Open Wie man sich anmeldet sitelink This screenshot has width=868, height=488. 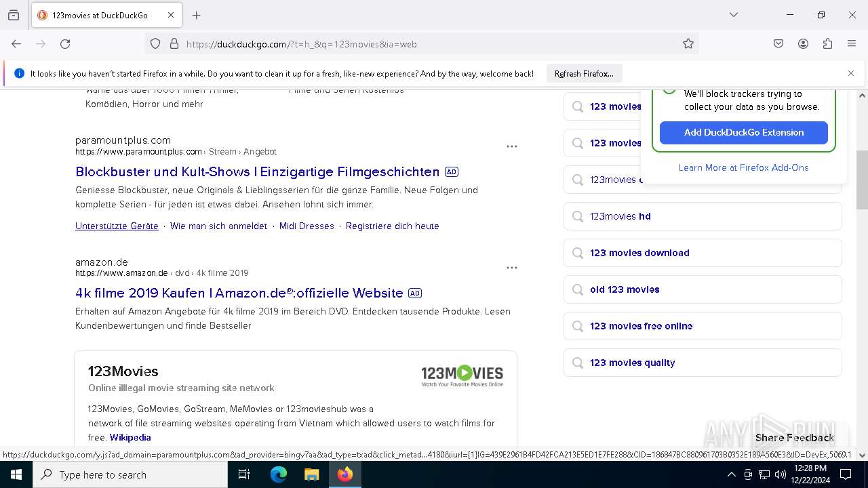click(x=219, y=226)
